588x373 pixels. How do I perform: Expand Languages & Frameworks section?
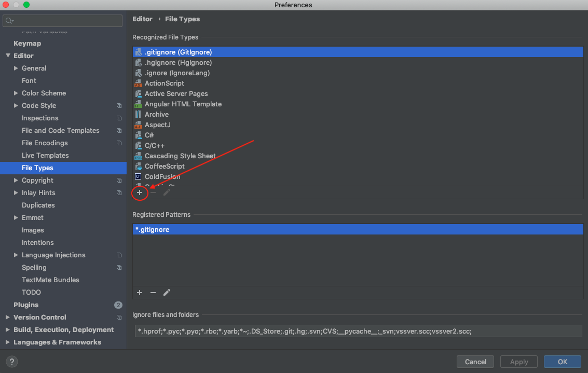tap(7, 342)
